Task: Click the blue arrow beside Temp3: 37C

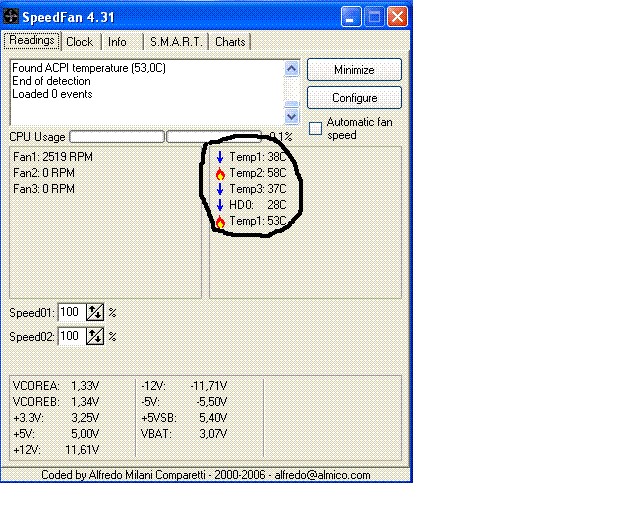Action: [x=220, y=189]
